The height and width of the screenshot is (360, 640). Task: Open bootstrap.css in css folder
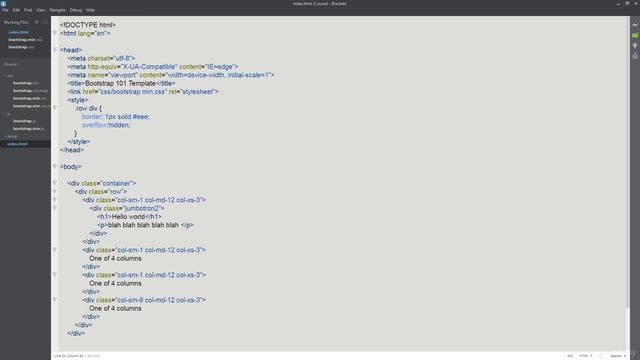(25, 83)
